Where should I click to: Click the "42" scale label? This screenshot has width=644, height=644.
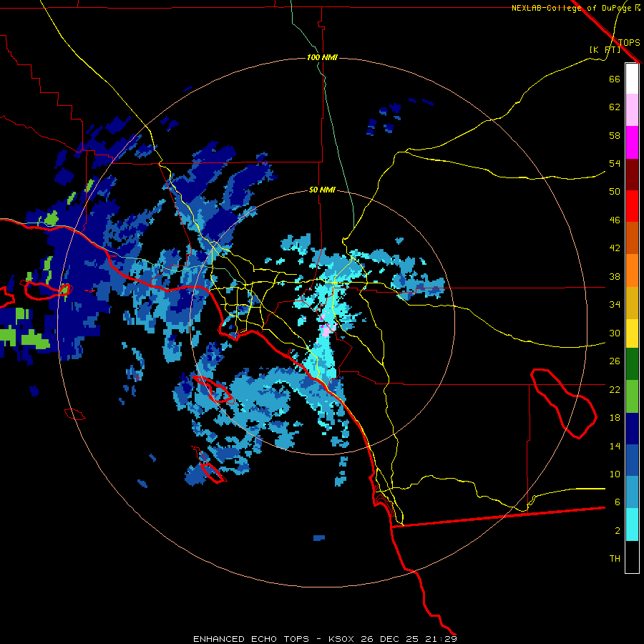point(615,248)
